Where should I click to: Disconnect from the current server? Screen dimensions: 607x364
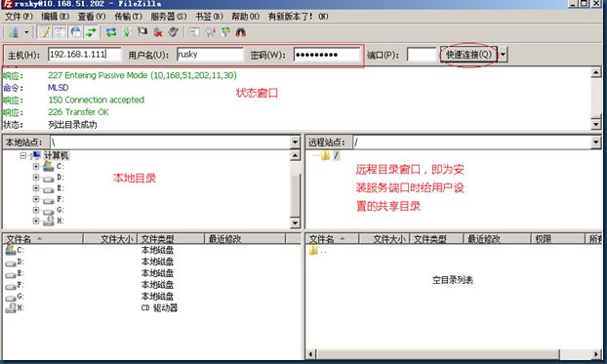tap(158, 32)
